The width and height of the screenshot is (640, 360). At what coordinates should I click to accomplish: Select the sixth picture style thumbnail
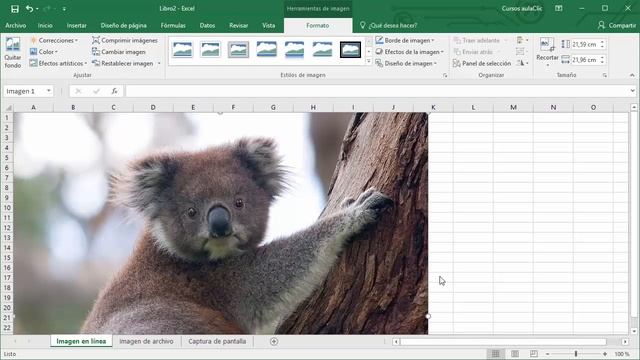click(x=322, y=50)
